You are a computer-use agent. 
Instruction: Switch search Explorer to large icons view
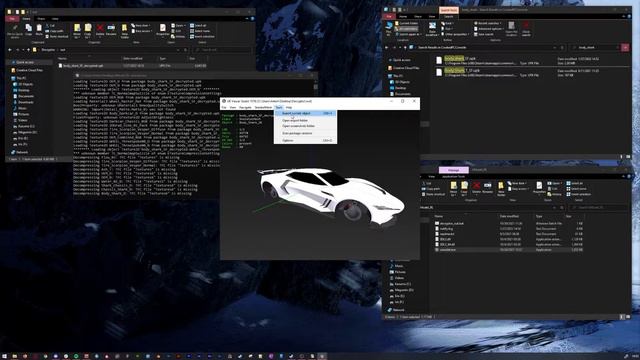(628, 157)
